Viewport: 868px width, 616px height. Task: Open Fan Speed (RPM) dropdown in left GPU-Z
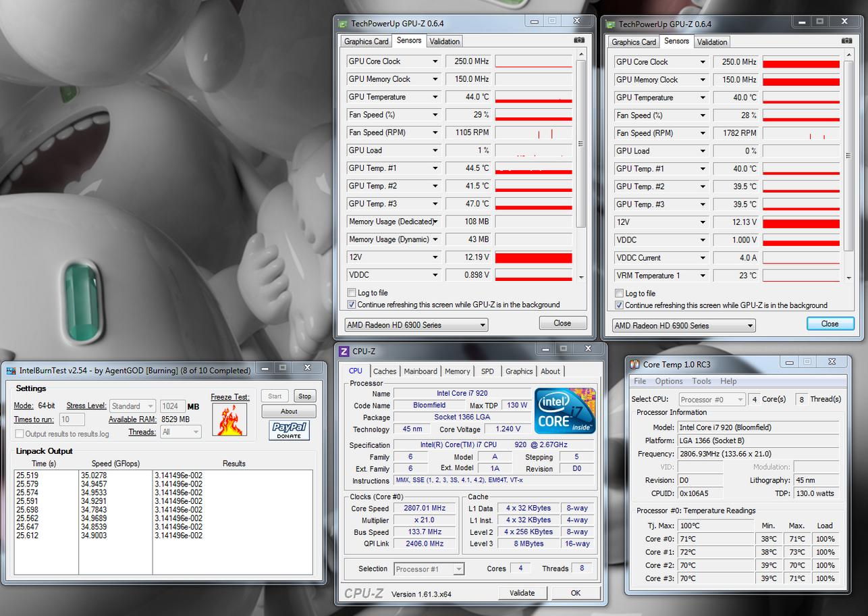click(x=435, y=132)
